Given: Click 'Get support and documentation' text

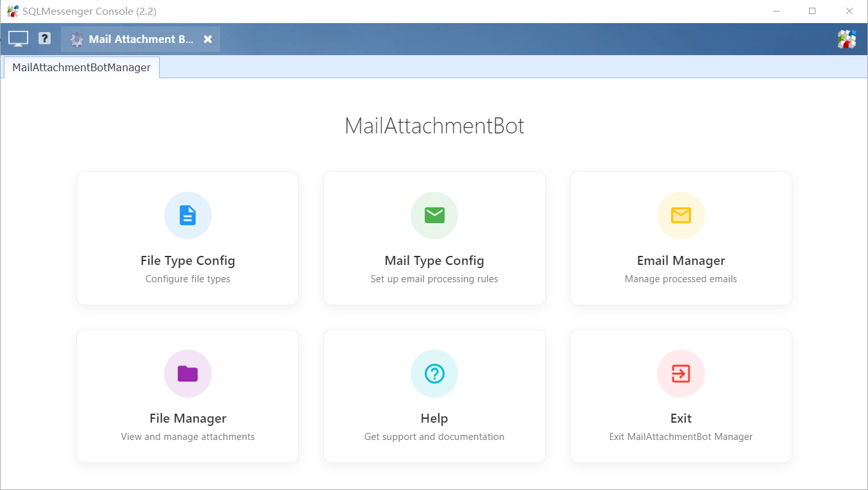Looking at the screenshot, I should tap(434, 437).
